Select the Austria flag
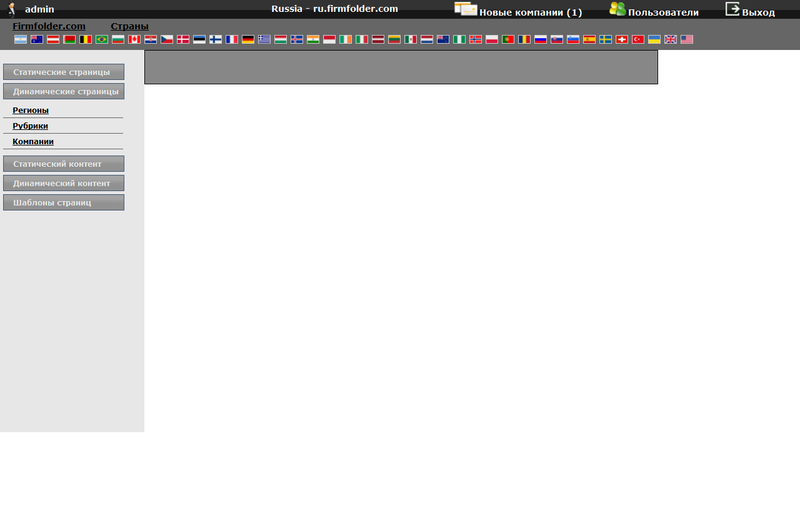This screenshot has width=800, height=519. pos(53,39)
